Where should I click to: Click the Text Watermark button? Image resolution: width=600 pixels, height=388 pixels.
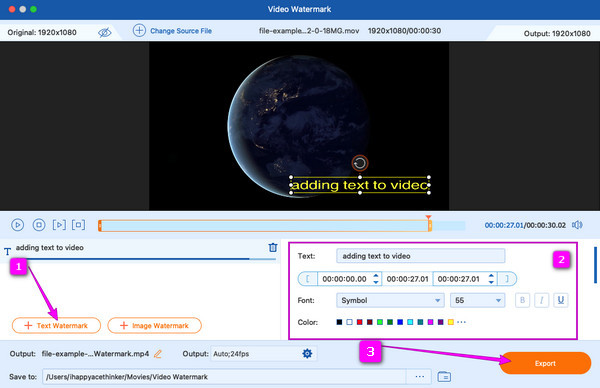click(56, 326)
